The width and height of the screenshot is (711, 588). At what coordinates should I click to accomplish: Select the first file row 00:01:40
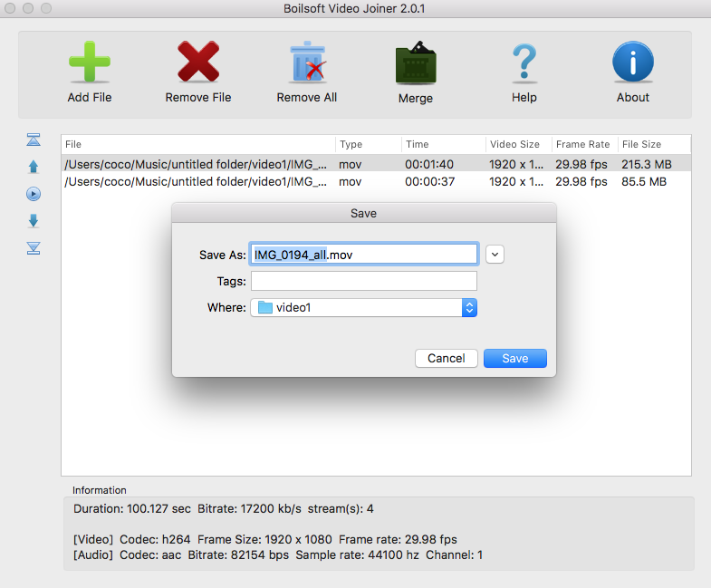point(376,164)
